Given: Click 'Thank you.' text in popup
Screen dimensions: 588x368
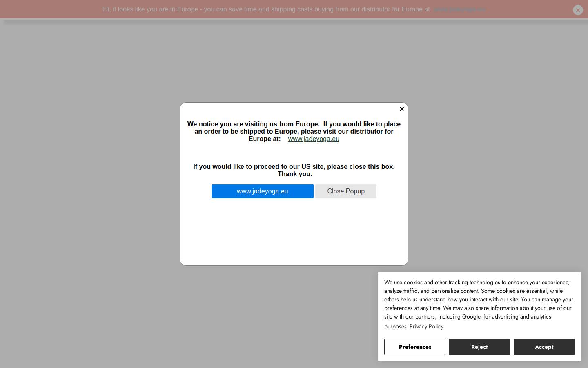Looking at the screenshot, I should (x=295, y=174).
